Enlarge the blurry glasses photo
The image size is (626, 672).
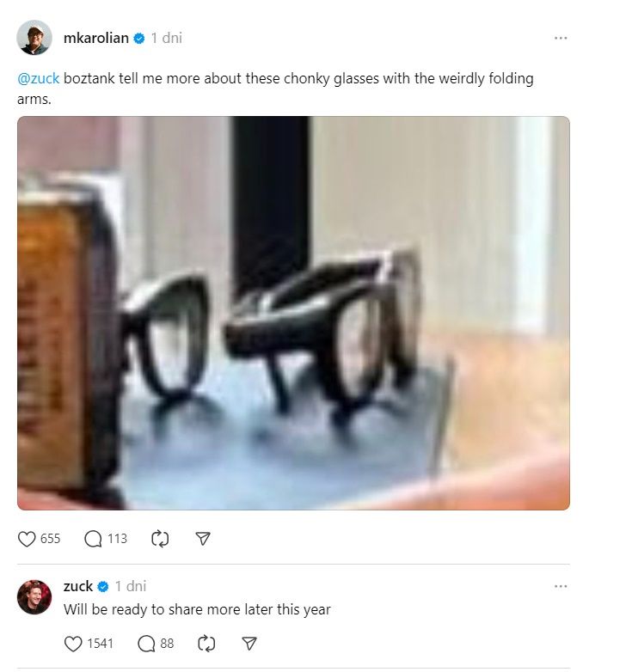pyautogui.click(x=293, y=313)
